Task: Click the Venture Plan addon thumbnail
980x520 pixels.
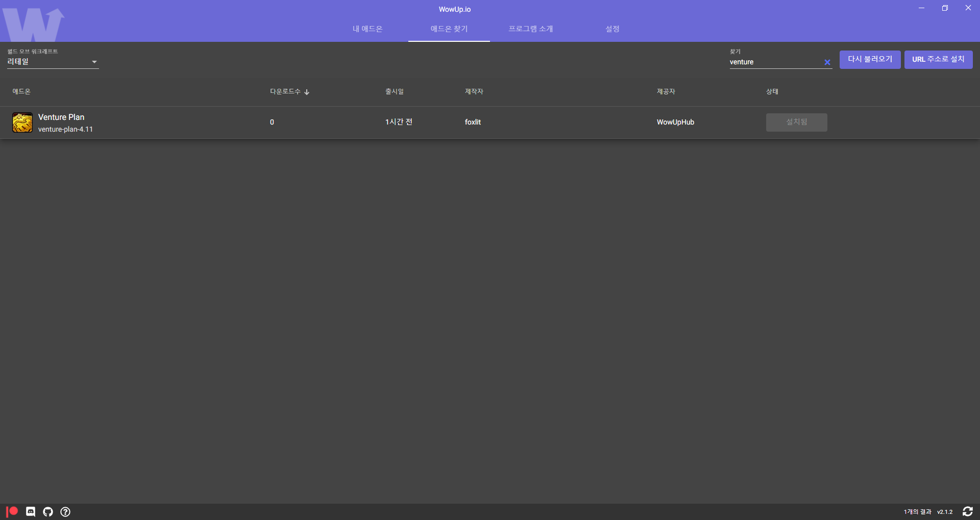Action: point(22,122)
